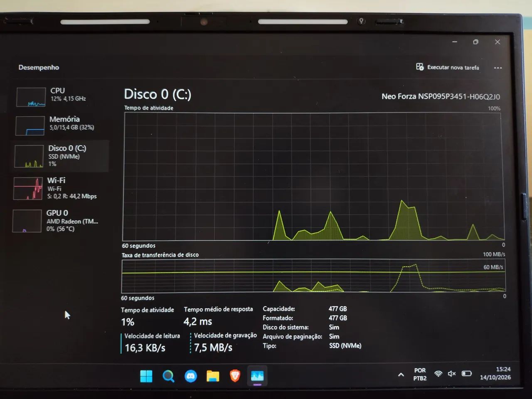The image size is (532, 399).
Task: Click the GPU 0 mini graph thumbnail
Action: pyautogui.click(x=27, y=221)
